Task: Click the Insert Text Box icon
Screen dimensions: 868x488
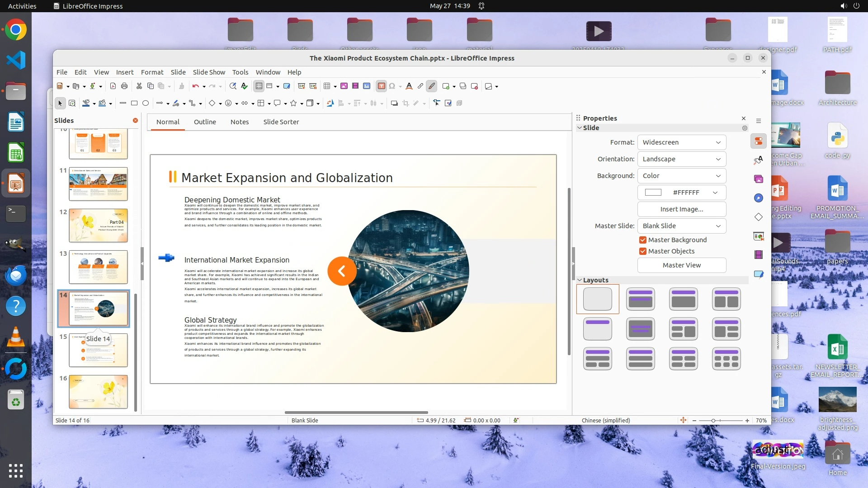Action: click(x=381, y=86)
